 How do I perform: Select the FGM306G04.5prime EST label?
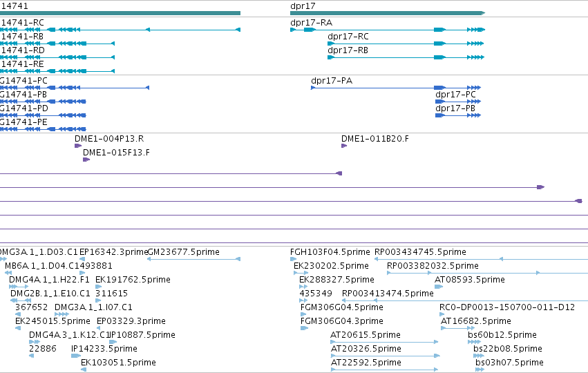coord(342,308)
